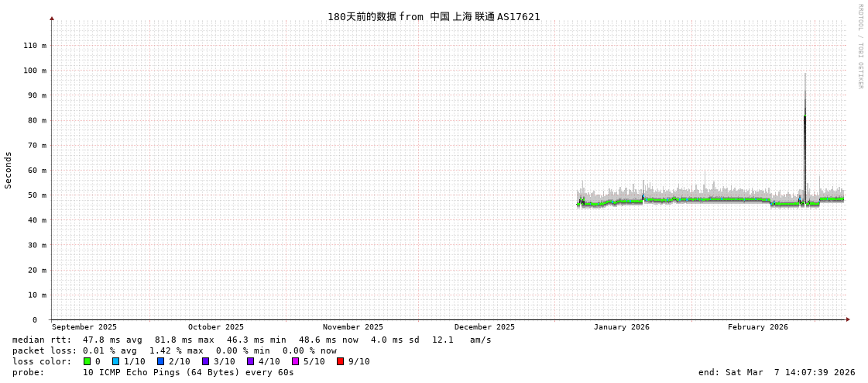Select the December 2025 axis label
Viewport: 868px width, 383px height.
pyautogui.click(x=484, y=327)
